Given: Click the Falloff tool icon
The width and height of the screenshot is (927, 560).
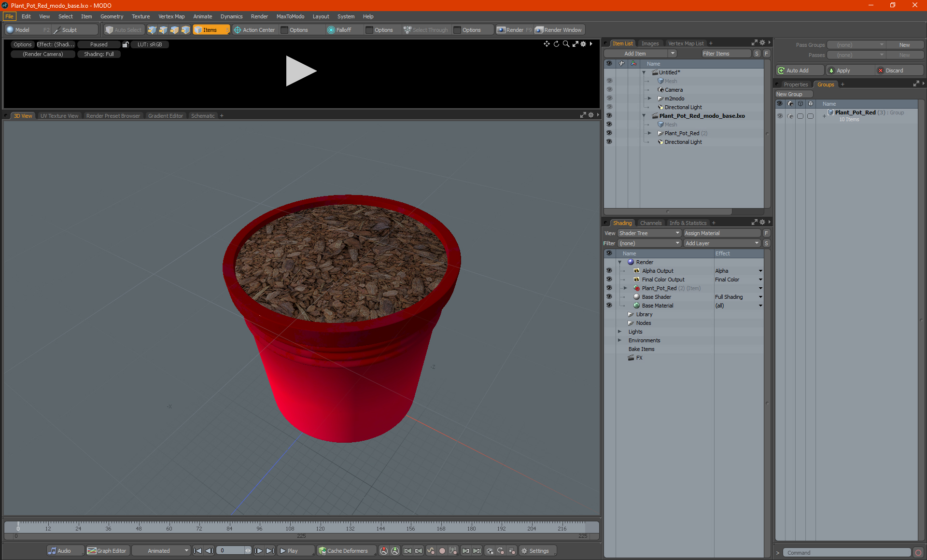Looking at the screenshot, I should click(x=331, y=30).
